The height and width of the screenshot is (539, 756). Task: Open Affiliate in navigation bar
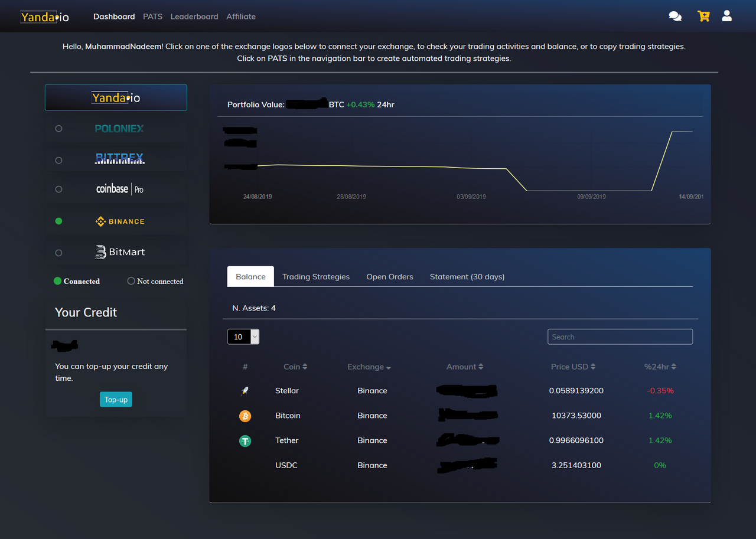(241, 17)
